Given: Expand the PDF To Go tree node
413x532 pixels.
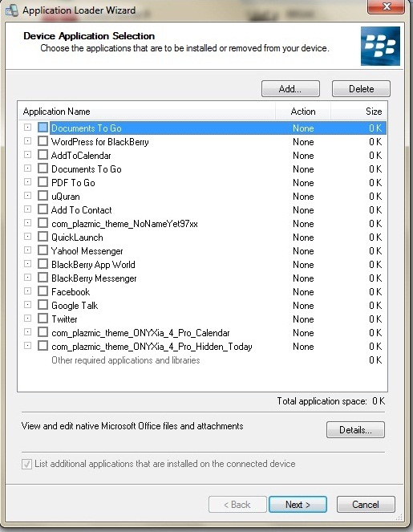Looking at the screenshot, I should [x=28, y=182].
